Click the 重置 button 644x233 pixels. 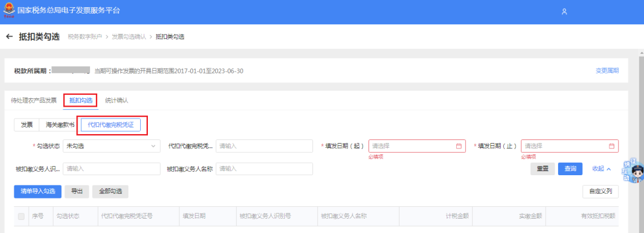[x=543, y=169]
